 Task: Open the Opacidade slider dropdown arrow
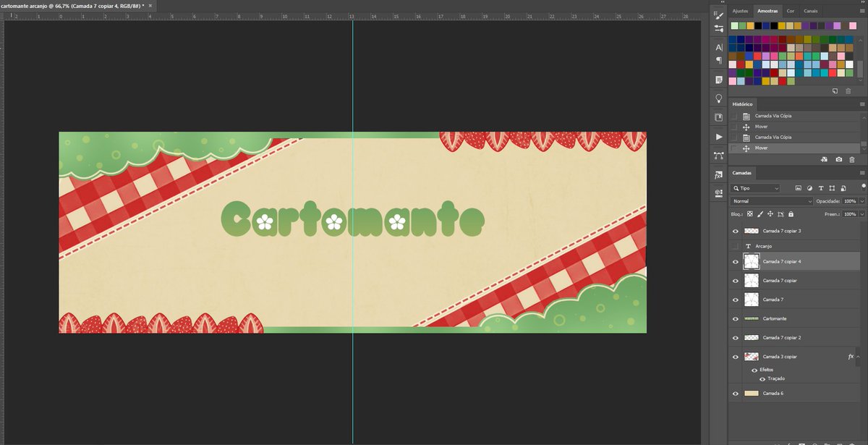(x=861, y=201)
